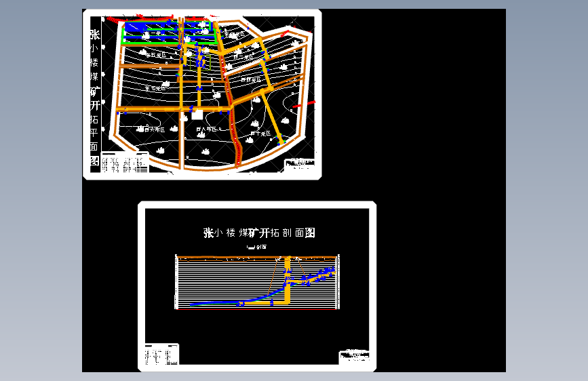
Task: Select the 东七采区 label on plan
Action: pyautogui.click(x=155, y=88)
